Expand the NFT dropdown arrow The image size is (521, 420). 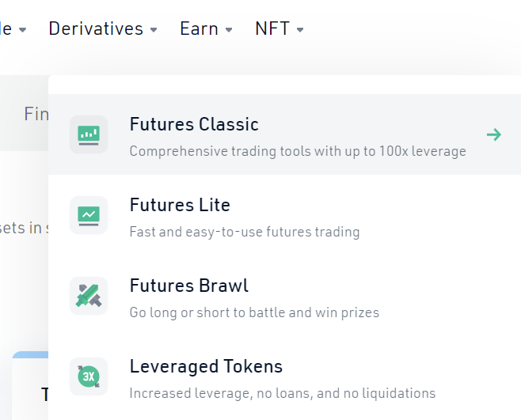(x=300, y=30)
